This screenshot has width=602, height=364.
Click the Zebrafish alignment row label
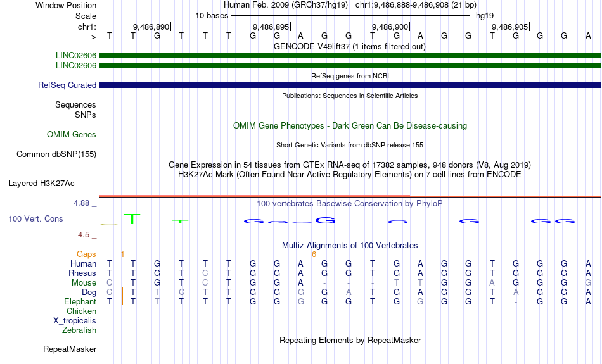click(79, 330)
